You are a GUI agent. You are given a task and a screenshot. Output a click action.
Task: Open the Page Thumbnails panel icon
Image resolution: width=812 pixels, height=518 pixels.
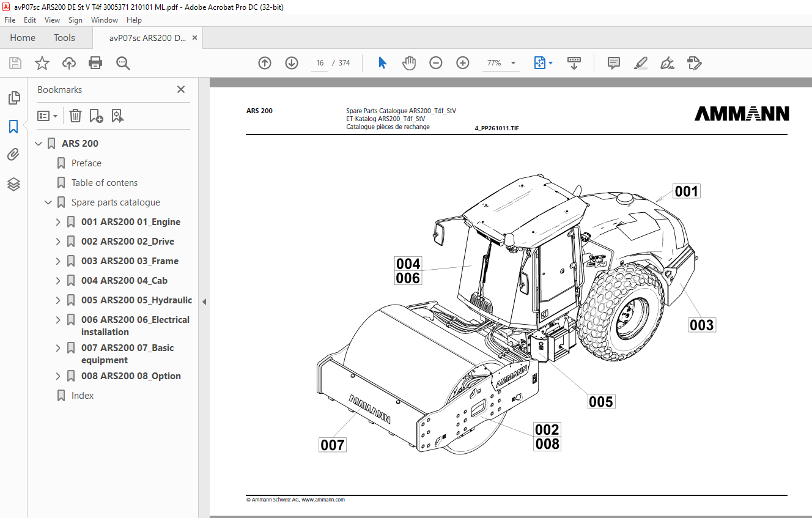13,97
